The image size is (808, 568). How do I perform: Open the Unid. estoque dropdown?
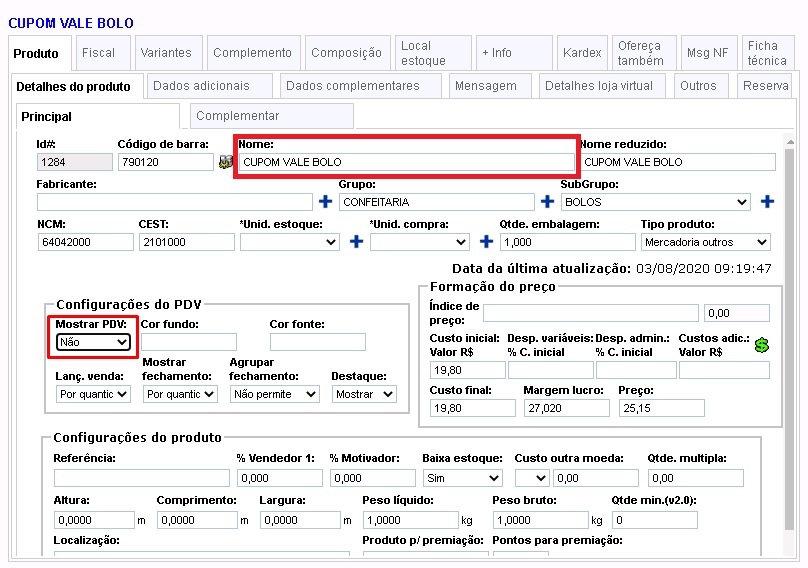point(290,242)
